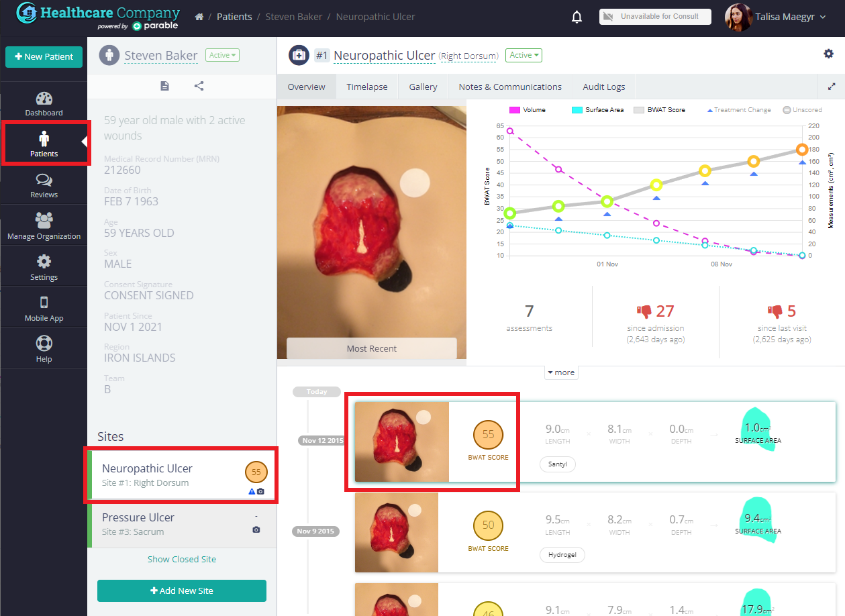Switch to Timelapse tab
The image size is (845, 616).
[x=367, y=87]
